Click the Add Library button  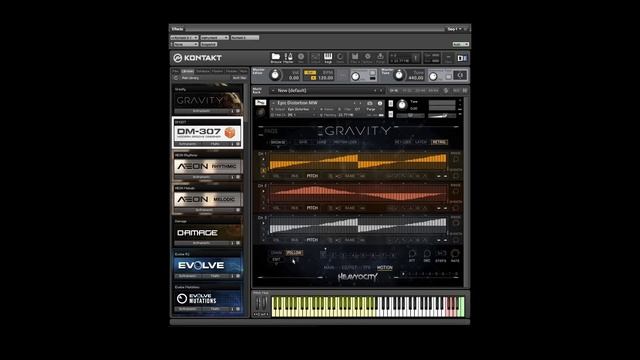tap(190, 78)
